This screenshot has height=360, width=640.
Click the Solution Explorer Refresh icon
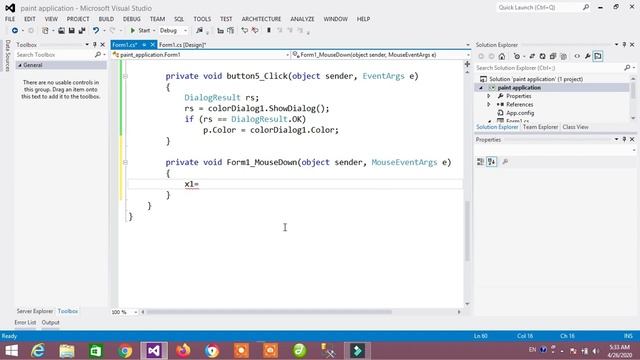pyautogui.click(x=542, y=56)
